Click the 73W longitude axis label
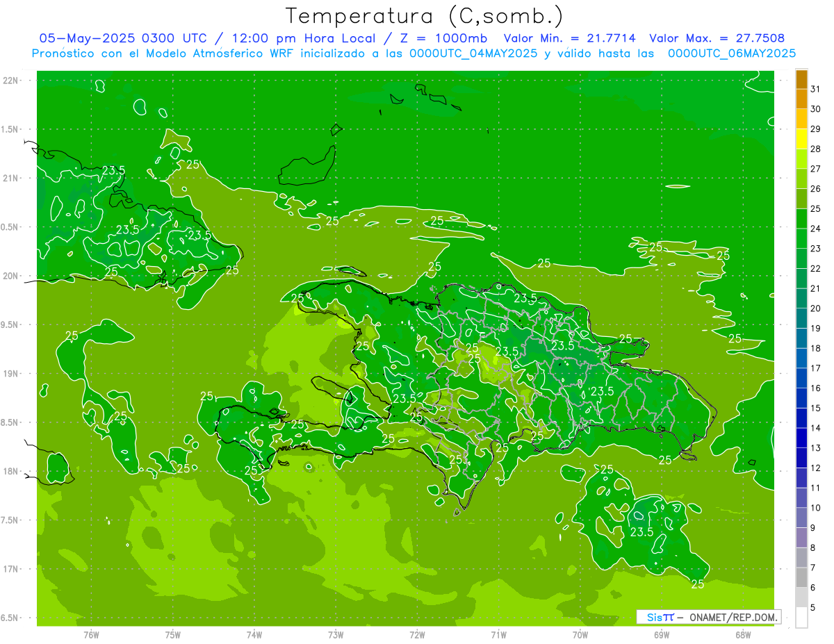The height and width of the screenshot is (644, 834). (x=336, y=634)
